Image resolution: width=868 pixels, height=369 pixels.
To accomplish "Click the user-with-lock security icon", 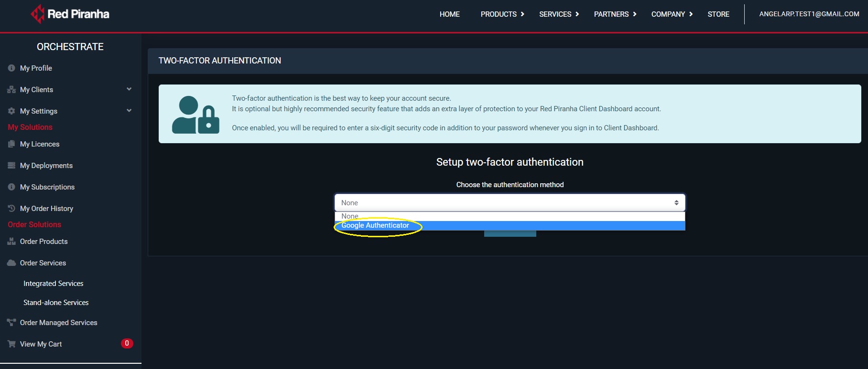I will (x=195, y=115).
